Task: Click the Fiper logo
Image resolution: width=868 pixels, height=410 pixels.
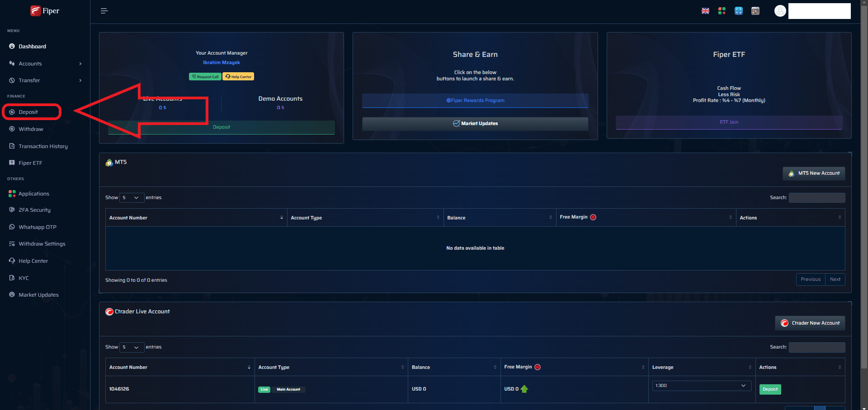Action: pos(45,11)
